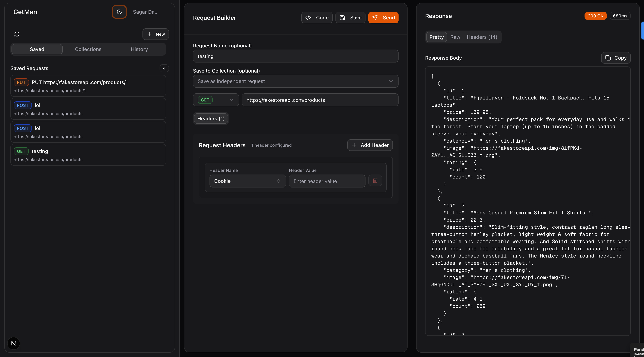The height and width of the screenshot is (357, 644).
Task: Delete the Cookie header with trash icon
Action: [x=375, y=180]
